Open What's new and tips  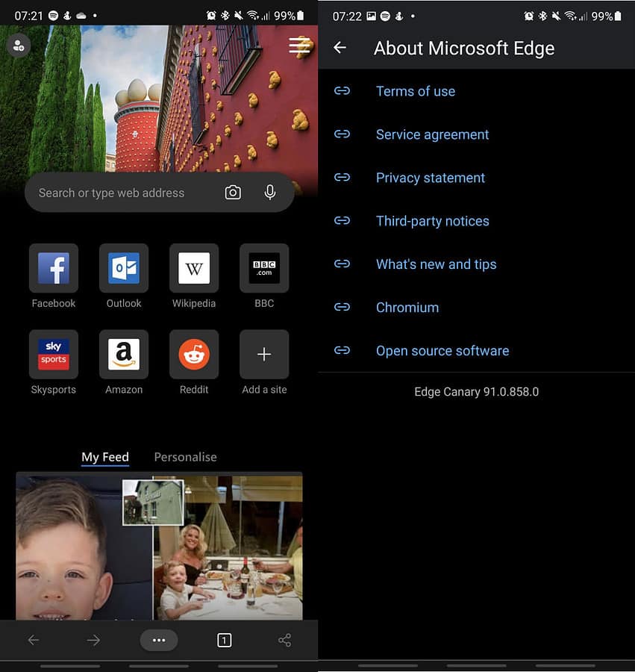(x=437, y=264)
